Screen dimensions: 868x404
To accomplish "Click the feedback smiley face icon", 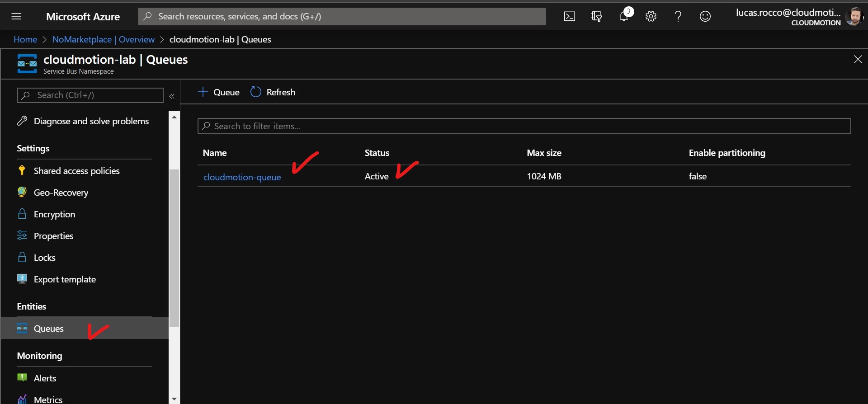I will point(705,17).
